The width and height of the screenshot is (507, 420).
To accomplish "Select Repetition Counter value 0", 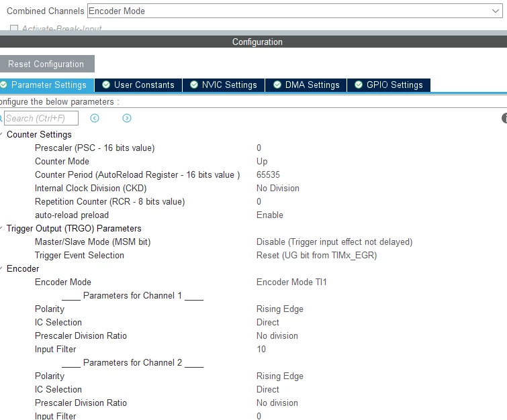I will tap(259, 201).
